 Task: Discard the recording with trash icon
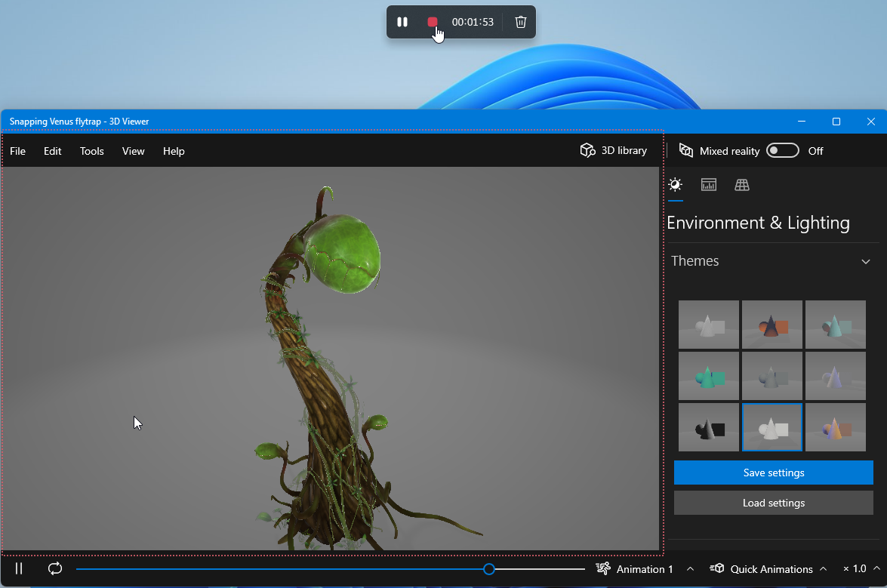click(x=520, y=22)
